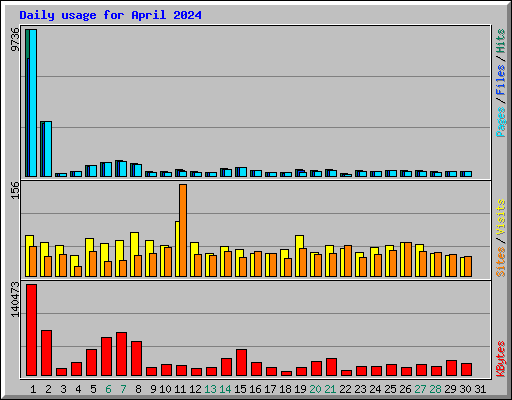Click the Pages legend label
The image size is (512, 400).
(501, 122)
